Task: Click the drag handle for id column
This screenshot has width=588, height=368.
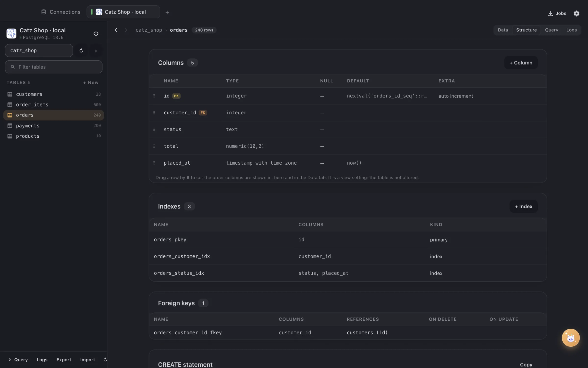Action: (154, 96)
